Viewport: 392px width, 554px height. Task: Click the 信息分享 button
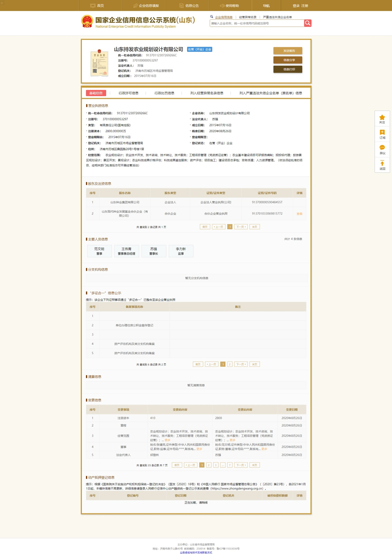click(288, 60)
